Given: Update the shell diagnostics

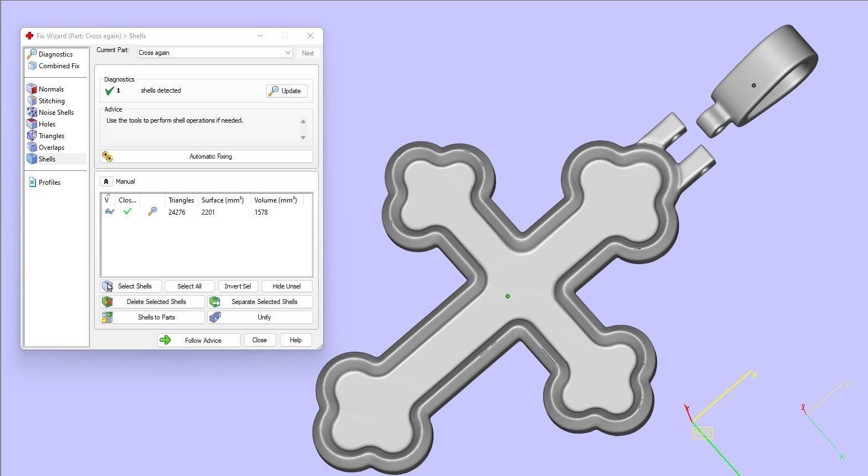Looking at the screenshot, I should (287, 91).
